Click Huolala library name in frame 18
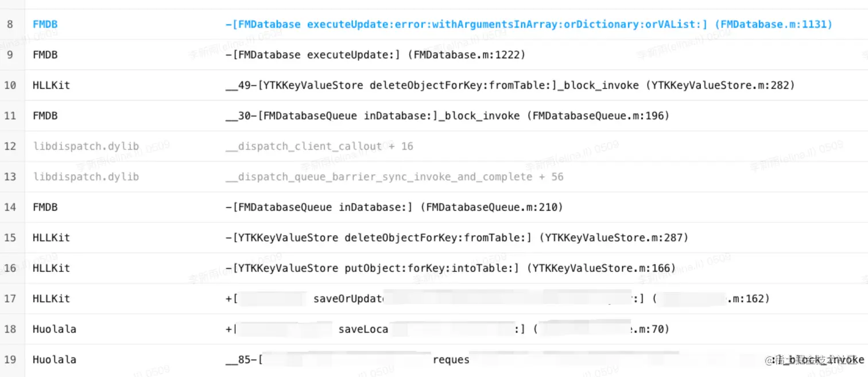This screenshot has height=377, width=868. click(x=55, y=329)
